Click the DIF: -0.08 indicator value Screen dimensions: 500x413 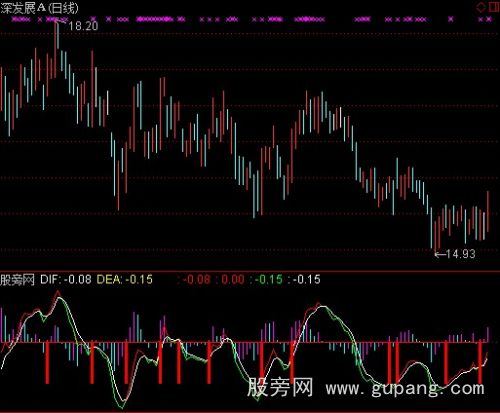pyautogui.click(x=66, y=279)
